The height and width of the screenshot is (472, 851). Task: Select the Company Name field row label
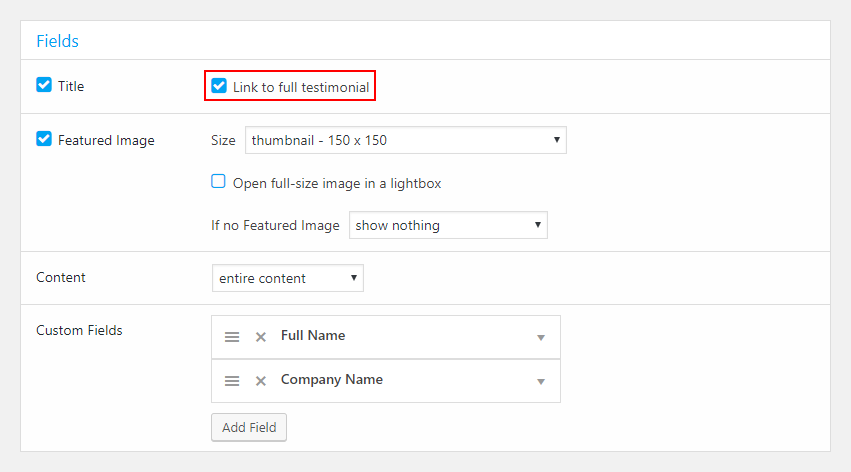coord(332,379)
